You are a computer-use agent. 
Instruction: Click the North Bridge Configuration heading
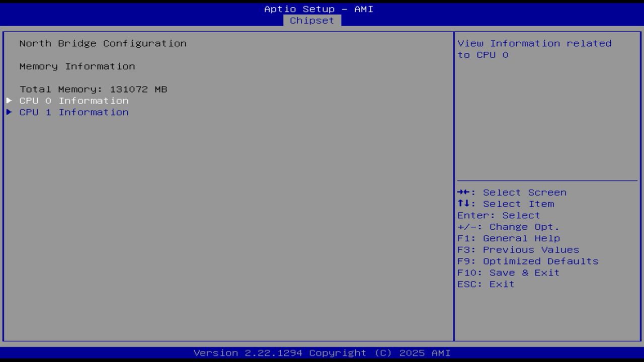click(x=103, y=44)
